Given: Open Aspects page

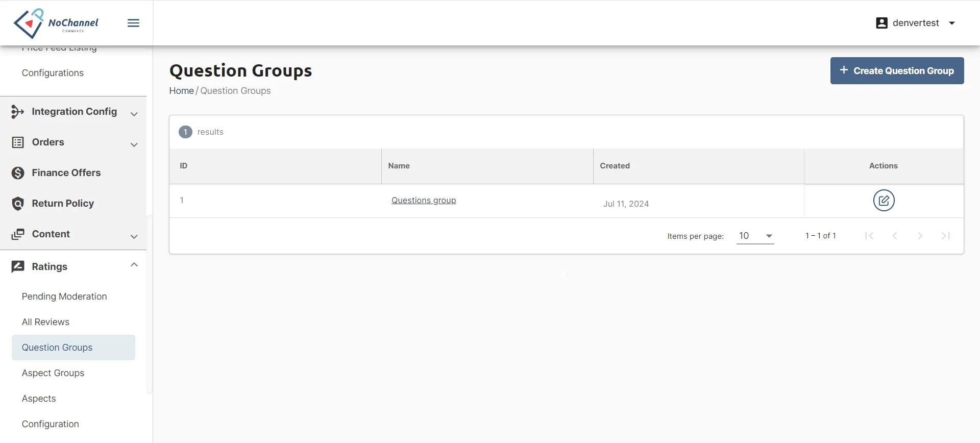Looking at the screenshot, I should pyautogui.click(x=39, y=399).
